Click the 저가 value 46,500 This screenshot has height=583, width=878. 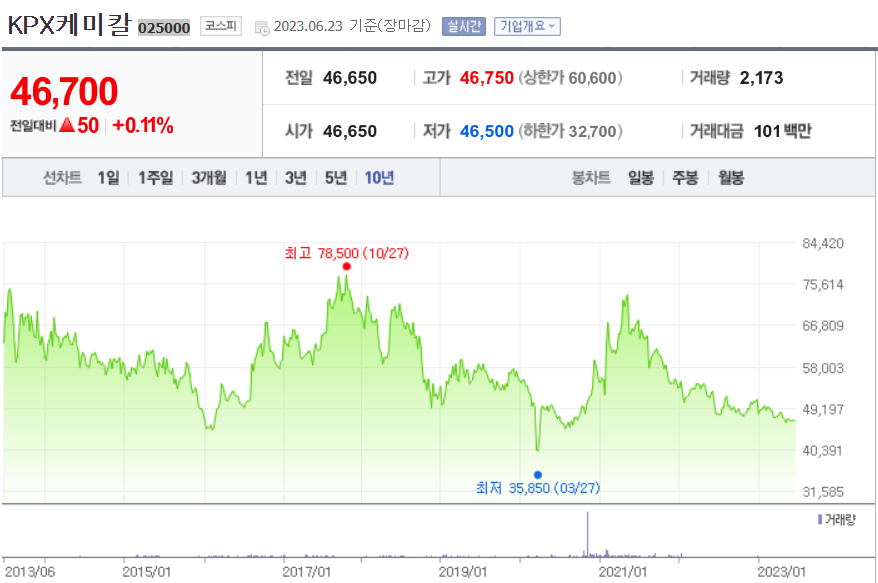(x=487, y=131)
